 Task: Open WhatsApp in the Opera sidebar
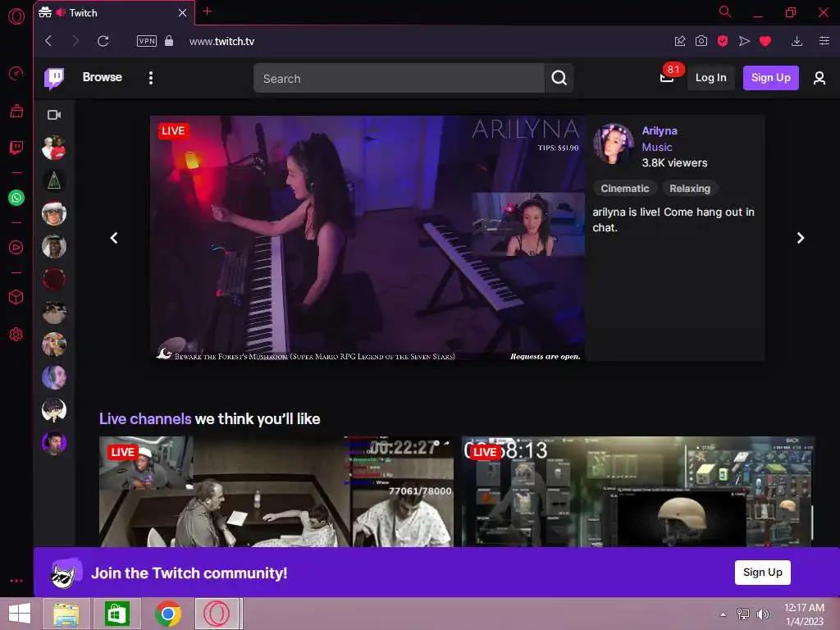tap(16, 198)
